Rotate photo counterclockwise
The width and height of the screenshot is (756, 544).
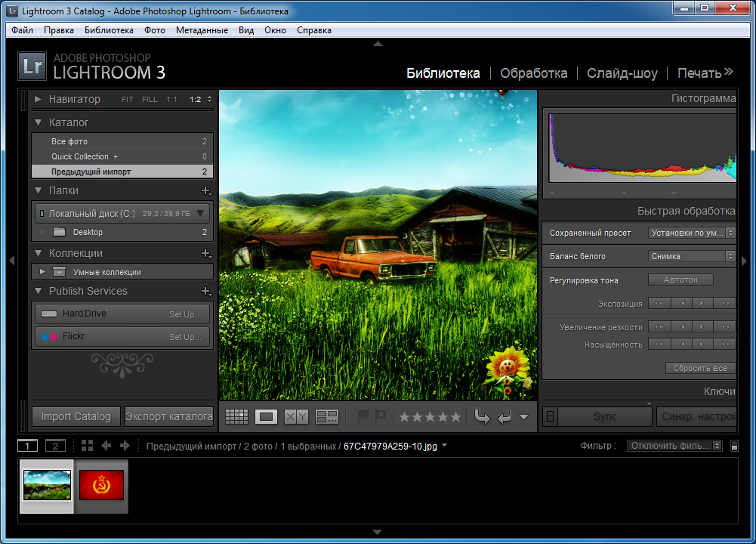tap(482, 416)
